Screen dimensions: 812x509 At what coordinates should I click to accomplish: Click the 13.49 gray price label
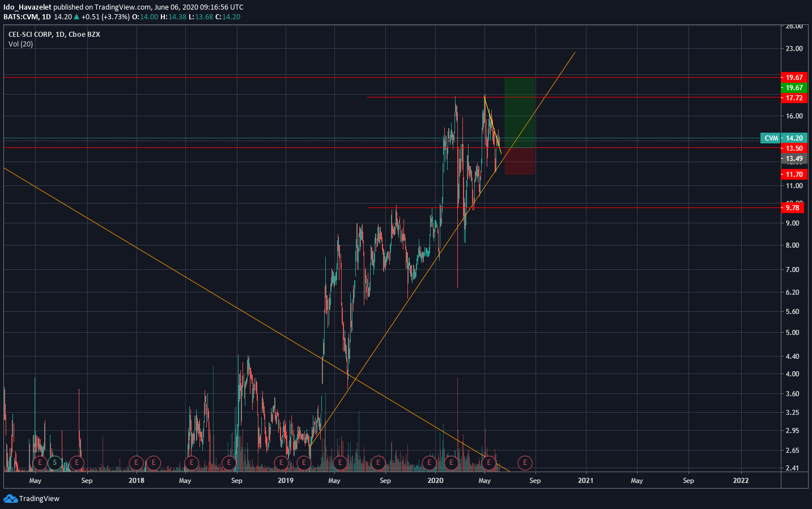pos(794,159)
